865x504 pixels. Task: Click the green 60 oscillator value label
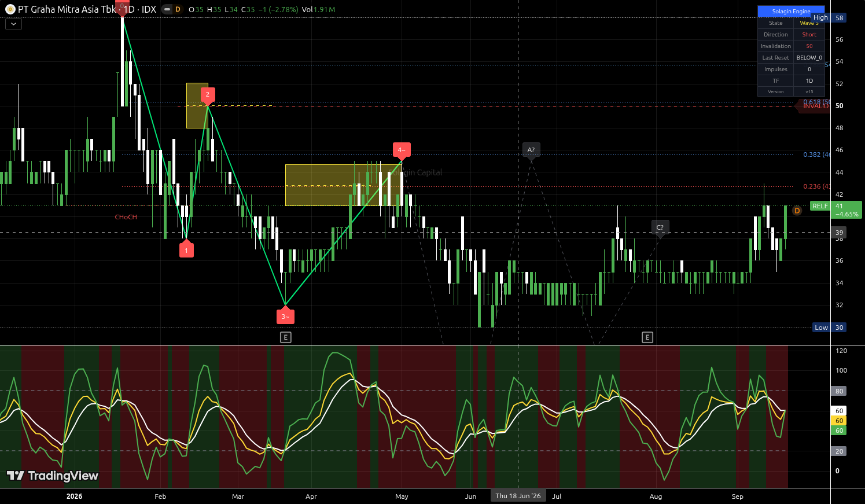click(x=839, y=431)
